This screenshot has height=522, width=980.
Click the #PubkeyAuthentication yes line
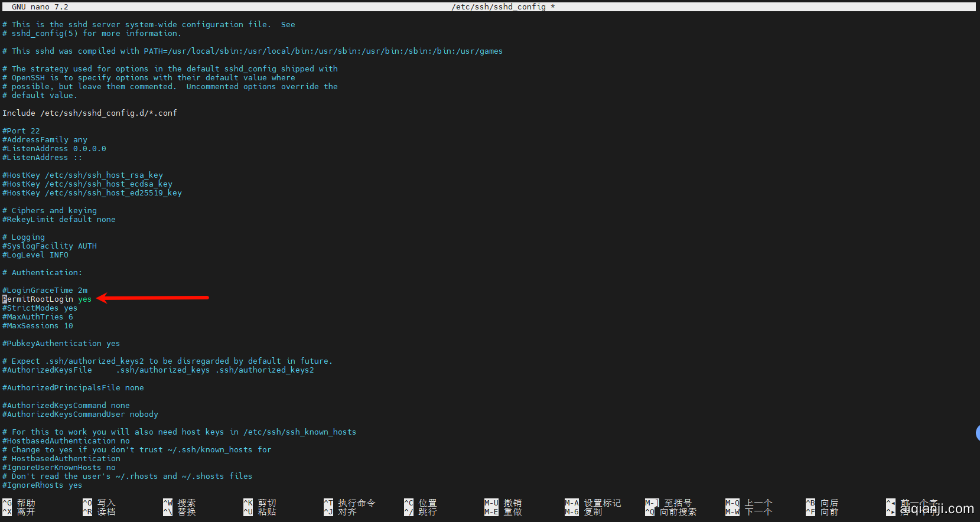(x=61, y=344)
